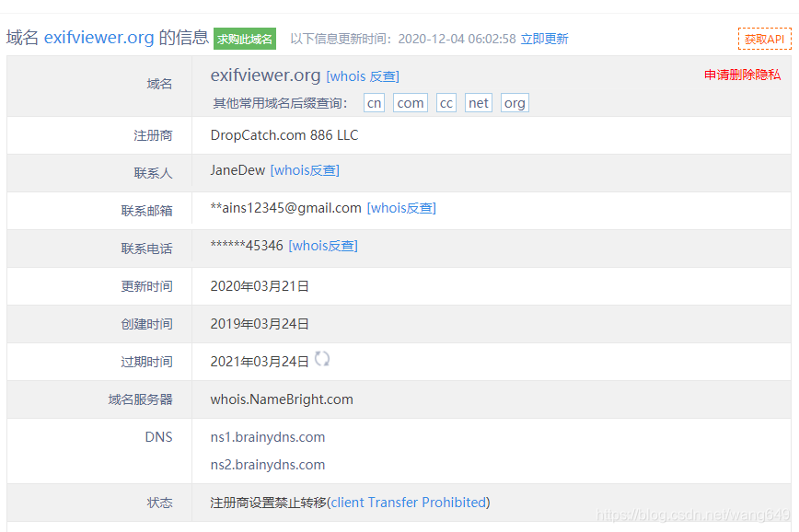The height and width of the screenshot is (532, 799).
Task: Click the 立即更新 link
Action: click(544, 39)
